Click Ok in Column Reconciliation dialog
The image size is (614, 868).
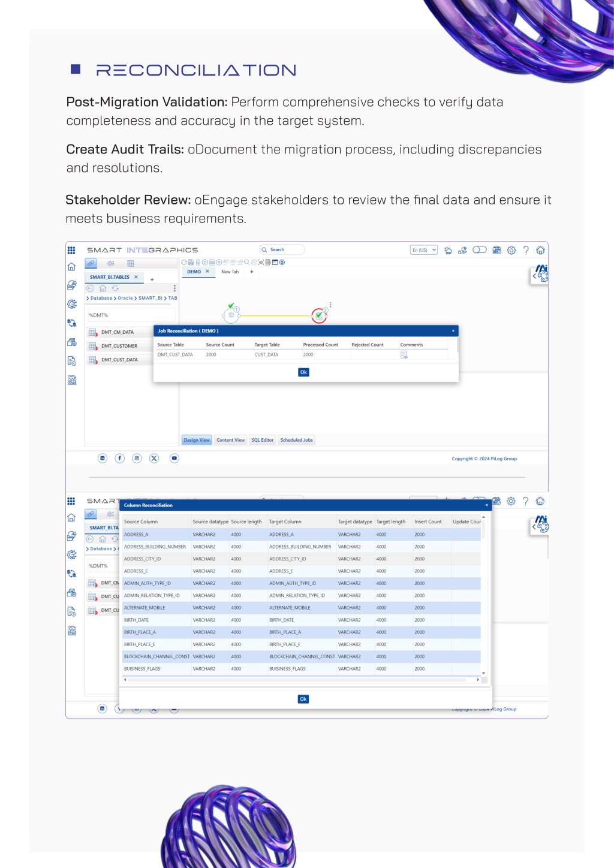pos(303,699)
